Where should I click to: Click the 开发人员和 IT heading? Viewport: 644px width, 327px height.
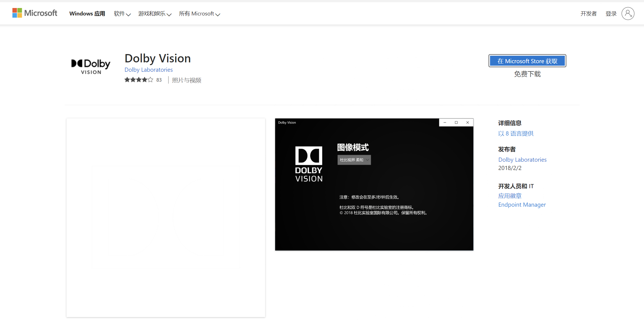coord(516,186)
